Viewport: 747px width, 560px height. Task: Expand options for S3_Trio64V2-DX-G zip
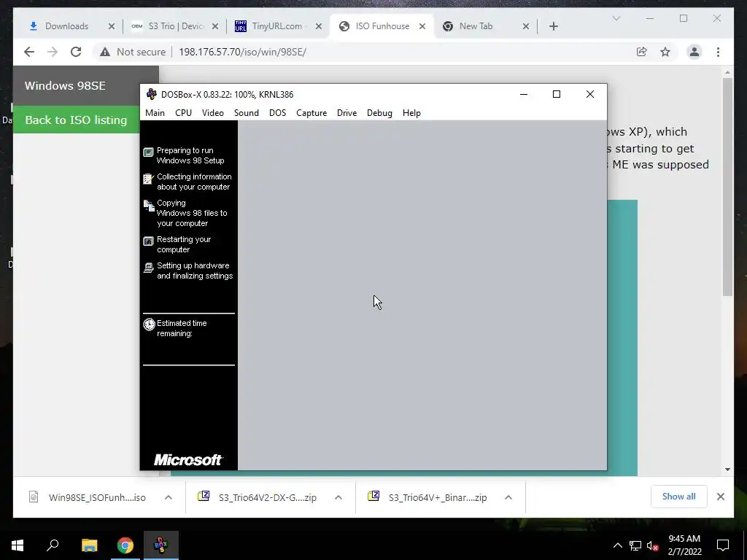pyautogui.click(x=338, y=497)
